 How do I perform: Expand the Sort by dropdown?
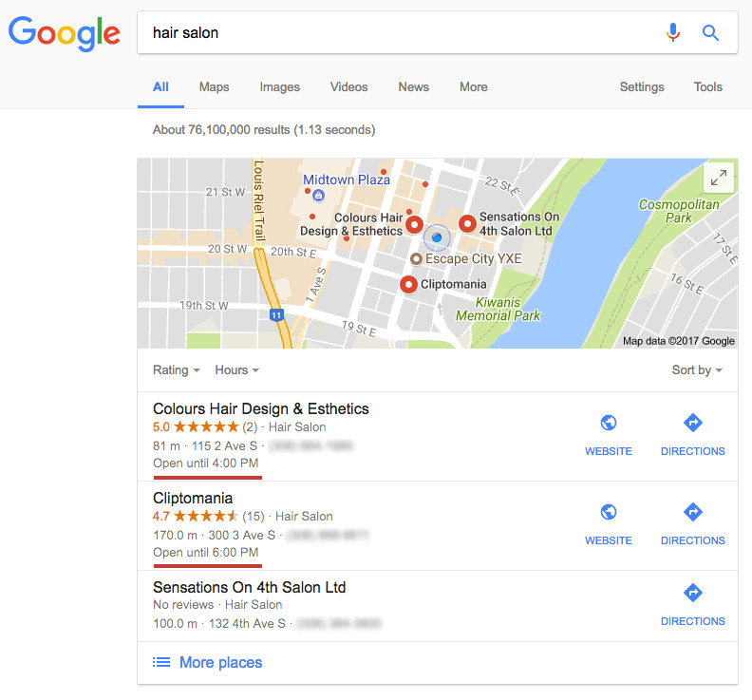pyautogui.click(x=697, y=369)
